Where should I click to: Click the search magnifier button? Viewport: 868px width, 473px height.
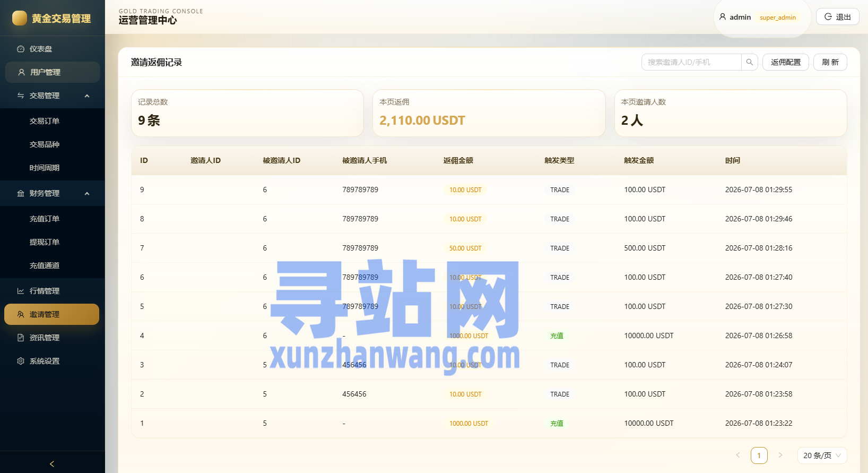click(x=750, y=62)
